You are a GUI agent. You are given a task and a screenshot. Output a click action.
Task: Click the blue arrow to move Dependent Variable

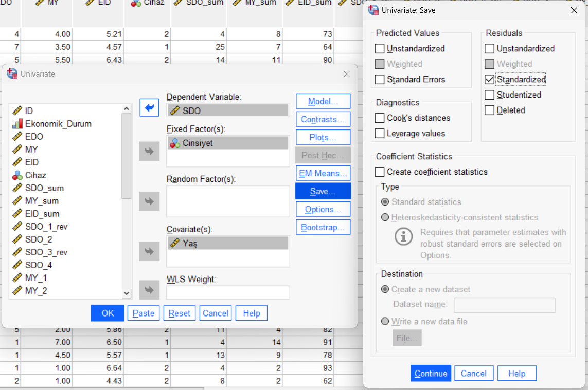149,108
